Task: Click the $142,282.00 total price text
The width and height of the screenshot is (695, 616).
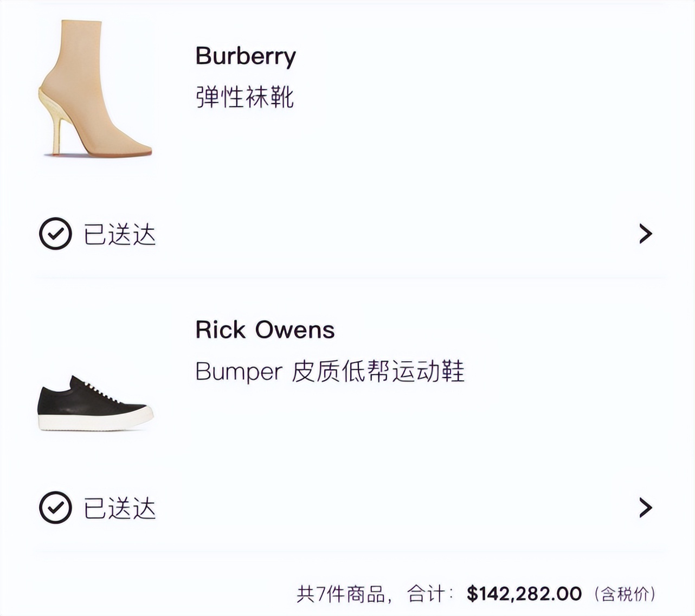Action: 524,593
